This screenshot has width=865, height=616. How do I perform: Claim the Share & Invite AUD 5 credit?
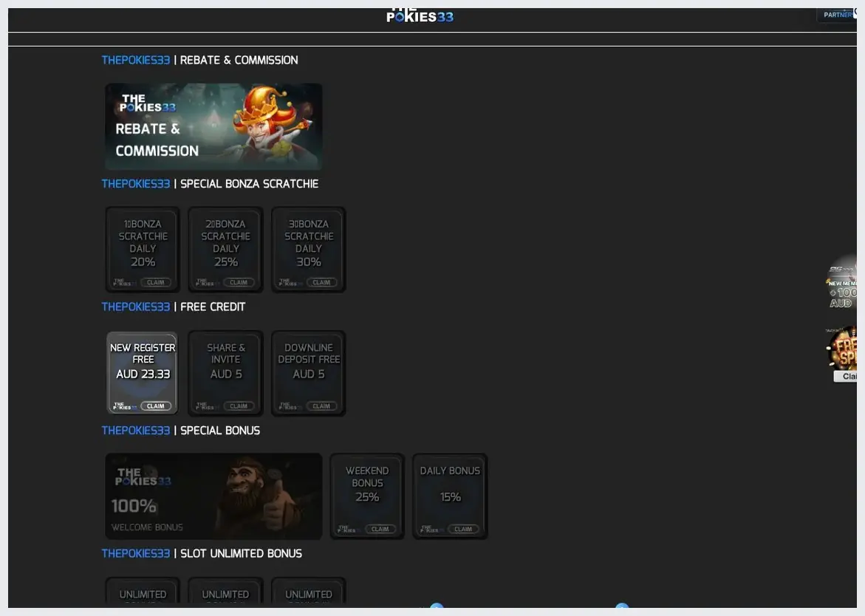coord(239,406)
